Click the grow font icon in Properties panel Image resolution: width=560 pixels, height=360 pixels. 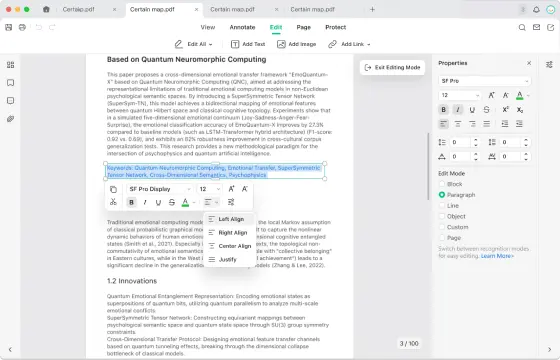point(492,95)
